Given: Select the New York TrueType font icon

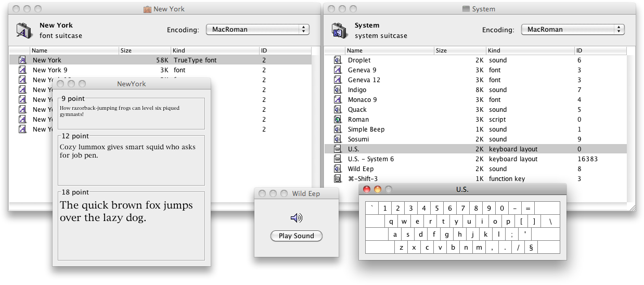Looking at the screenshot, I should [x=22, y=60].
